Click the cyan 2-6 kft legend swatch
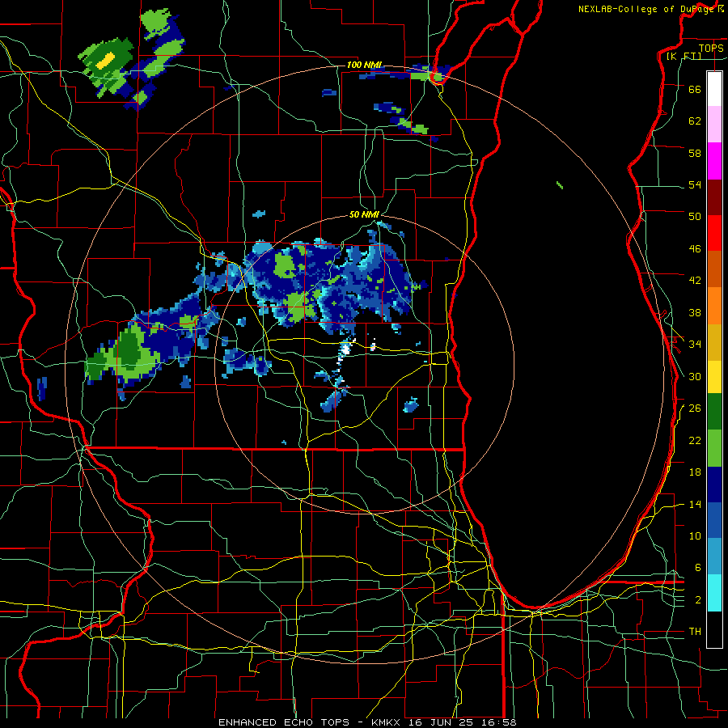728x728 pixels. point(714,593)
